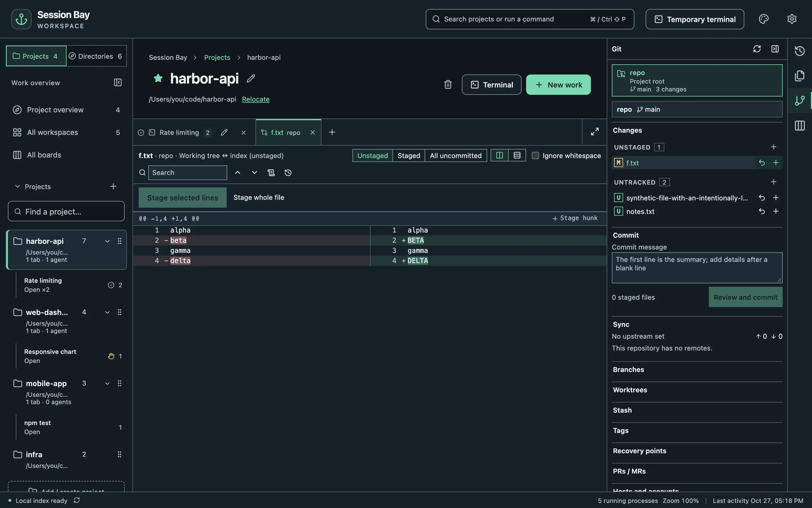Enable Ignore whitespace checkbox
This screenshot has width=812, height=508.
click(535, 156)
